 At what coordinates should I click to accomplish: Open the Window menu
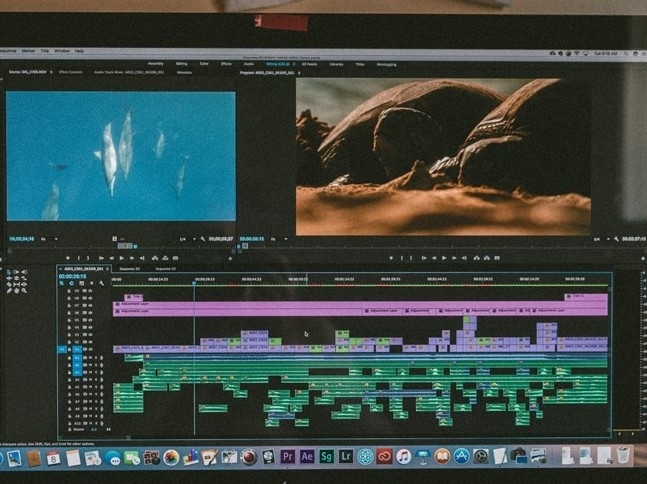[62, 50]
